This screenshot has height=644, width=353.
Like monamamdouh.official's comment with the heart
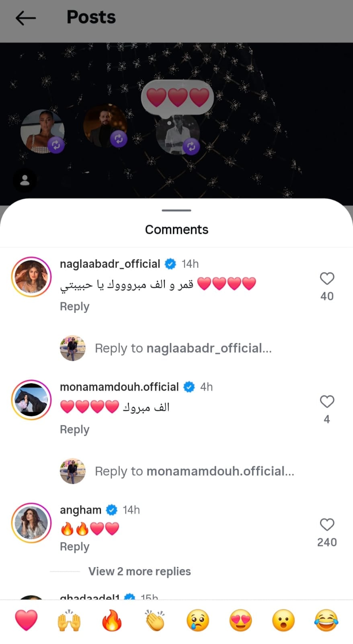[x=327, y=402]
